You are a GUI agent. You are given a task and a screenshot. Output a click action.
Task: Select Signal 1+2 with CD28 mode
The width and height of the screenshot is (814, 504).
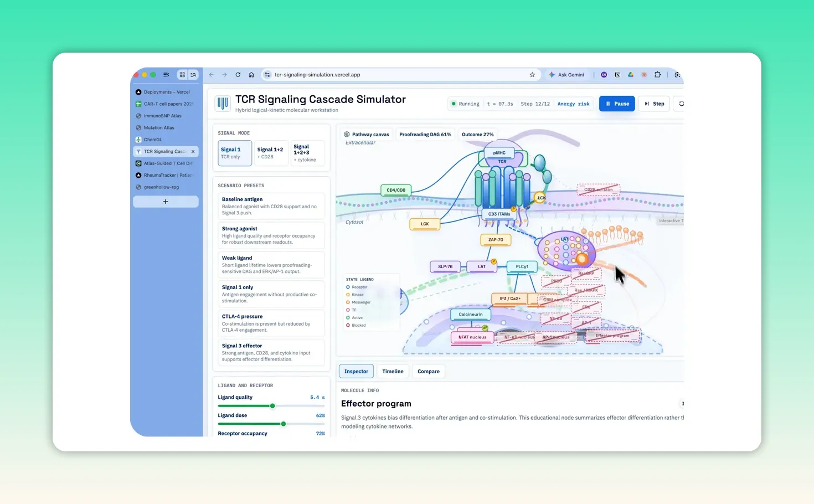click(271, 153)
